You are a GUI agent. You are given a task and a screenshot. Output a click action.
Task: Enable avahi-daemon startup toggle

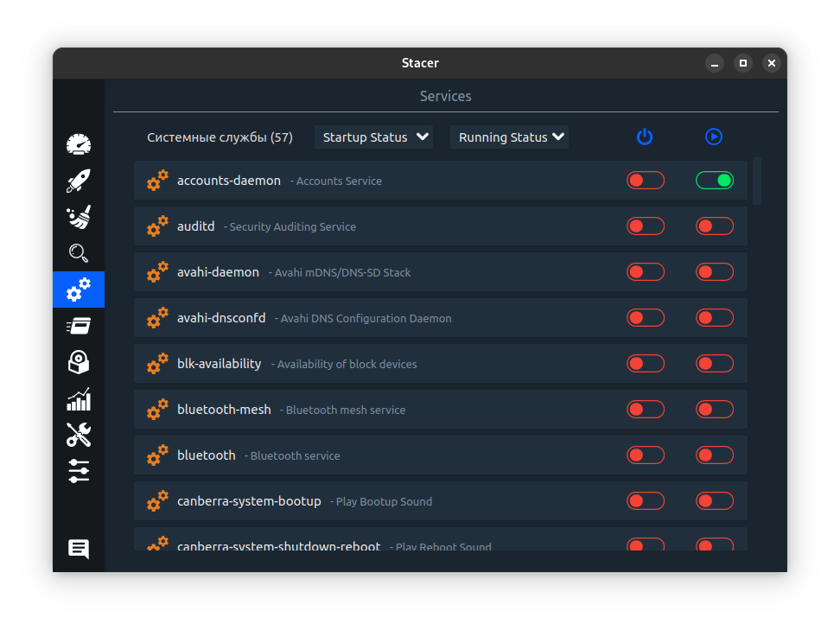(646, 272)
